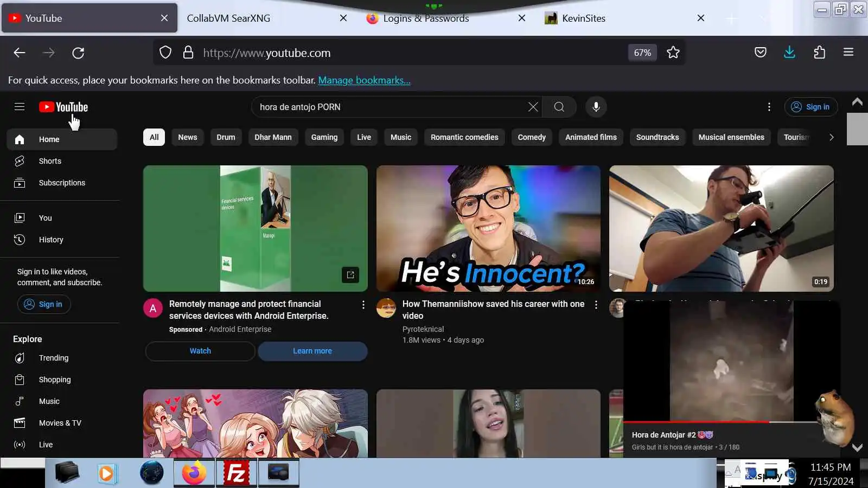Close the CollabVM SearXNG tab
This screenshot has height=488, width=868.
(x=343, y=18)
